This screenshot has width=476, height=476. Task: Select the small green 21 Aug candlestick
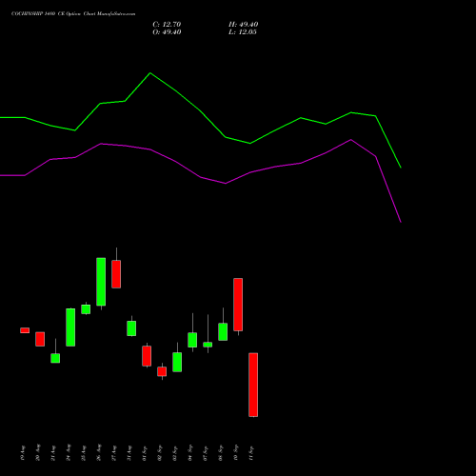pyautogui.click(x=55, y=358)
